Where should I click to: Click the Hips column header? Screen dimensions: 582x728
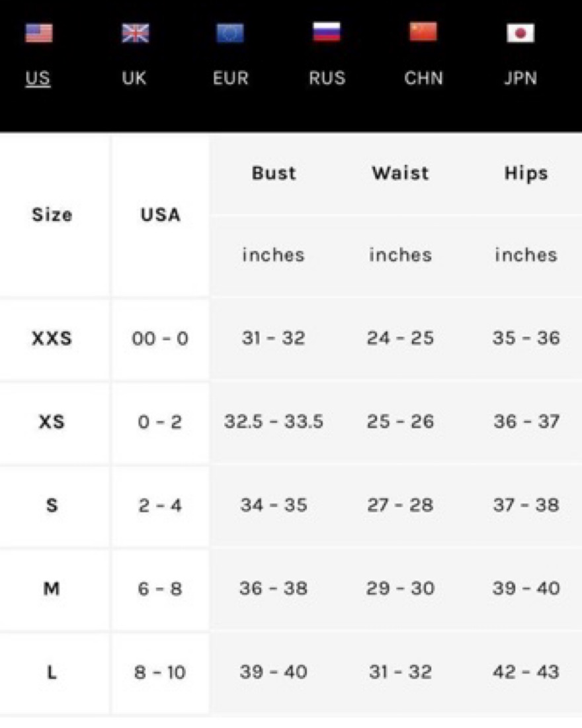pos(526,173)
